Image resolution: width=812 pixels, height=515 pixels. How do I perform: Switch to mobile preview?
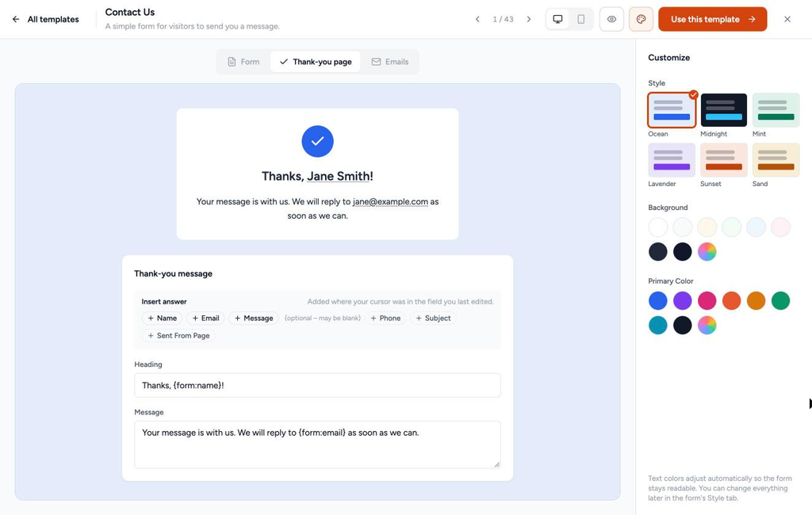click(581, 19)
